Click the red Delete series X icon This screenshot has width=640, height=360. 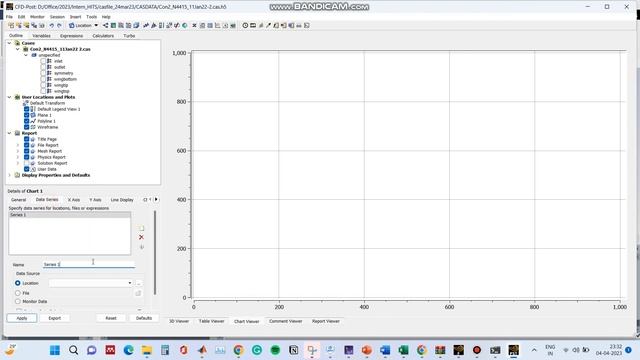click(141, 237)
